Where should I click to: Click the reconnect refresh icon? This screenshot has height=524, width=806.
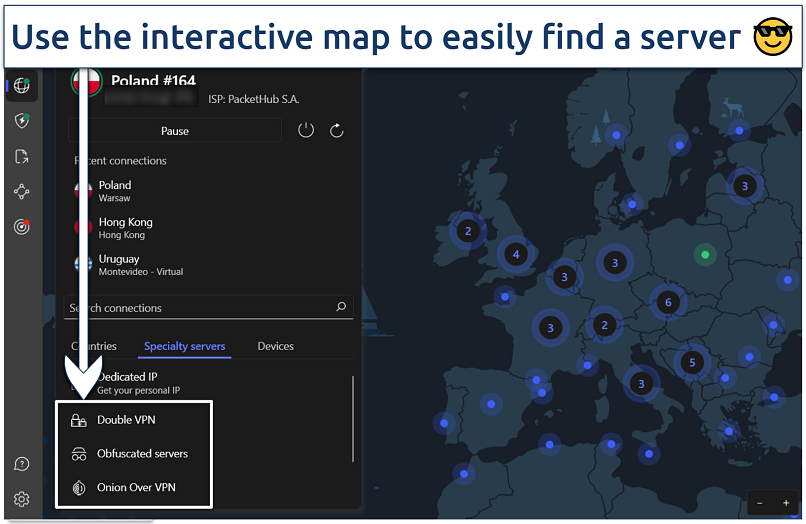coord(337,131)
